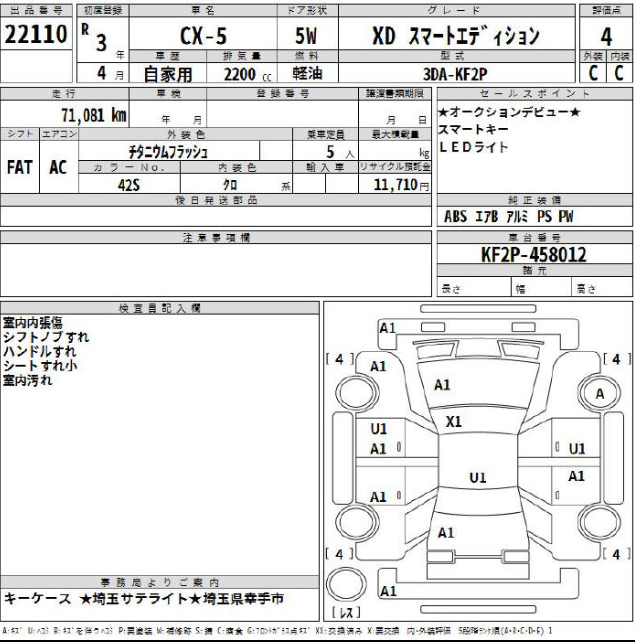This screenshot has width=635, height=643.
Task: Click the A1 mark on the hood
Action: [x=443, y=384]
